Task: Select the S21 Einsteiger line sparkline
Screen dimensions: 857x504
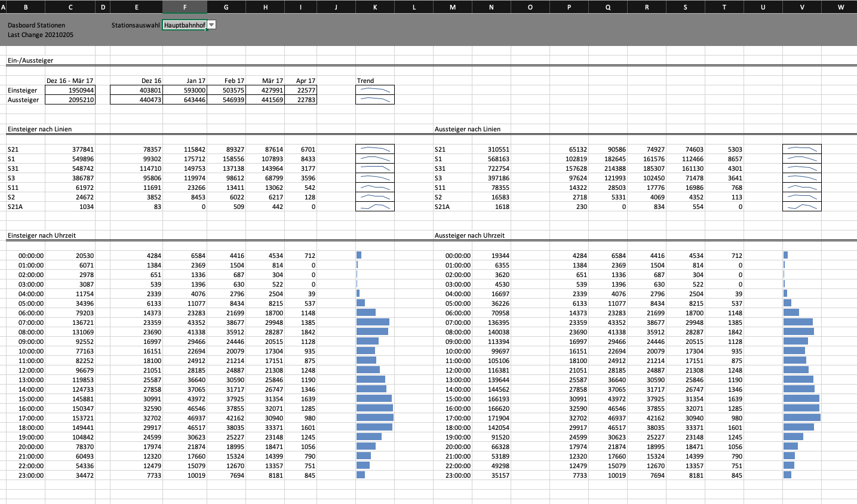Action: 374,149
